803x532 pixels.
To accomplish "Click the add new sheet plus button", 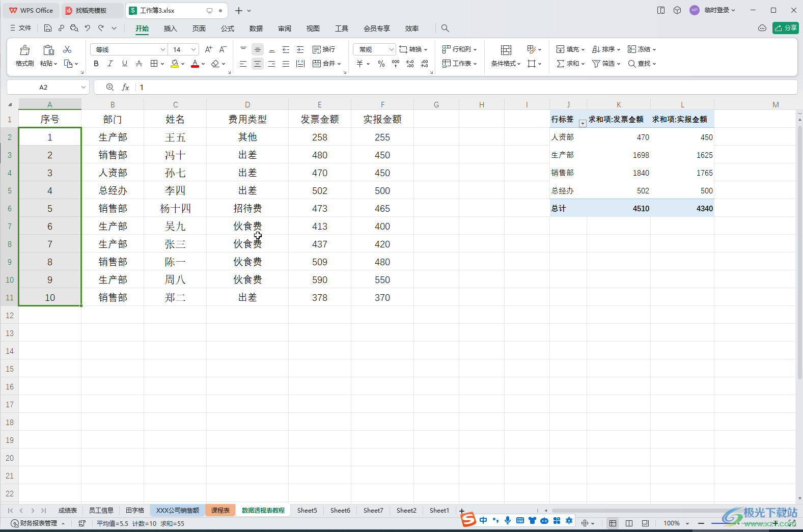I will click(x=462, y=511).
